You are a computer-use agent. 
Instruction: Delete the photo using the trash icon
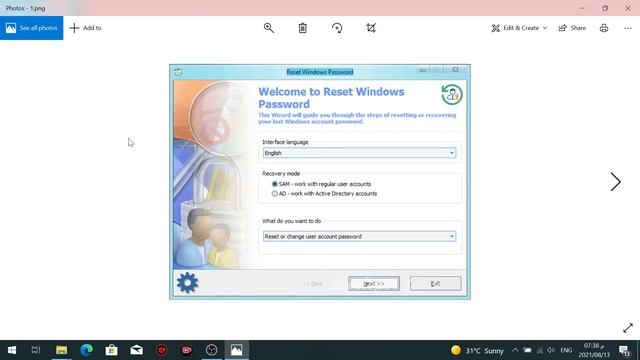coord(302,28)
